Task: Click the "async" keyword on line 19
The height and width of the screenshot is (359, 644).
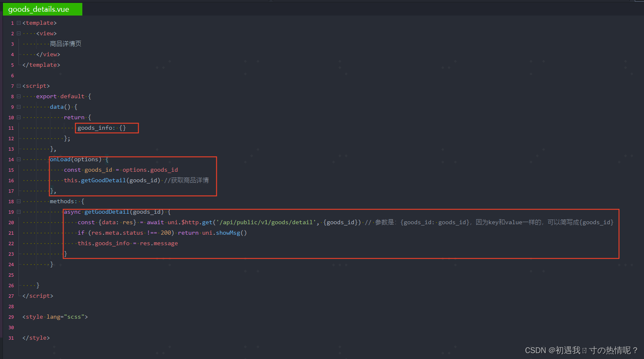Action: 72,212
